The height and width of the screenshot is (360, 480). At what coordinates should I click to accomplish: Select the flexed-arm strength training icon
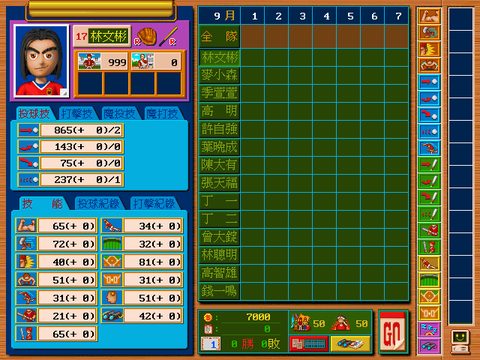(429, 16)
